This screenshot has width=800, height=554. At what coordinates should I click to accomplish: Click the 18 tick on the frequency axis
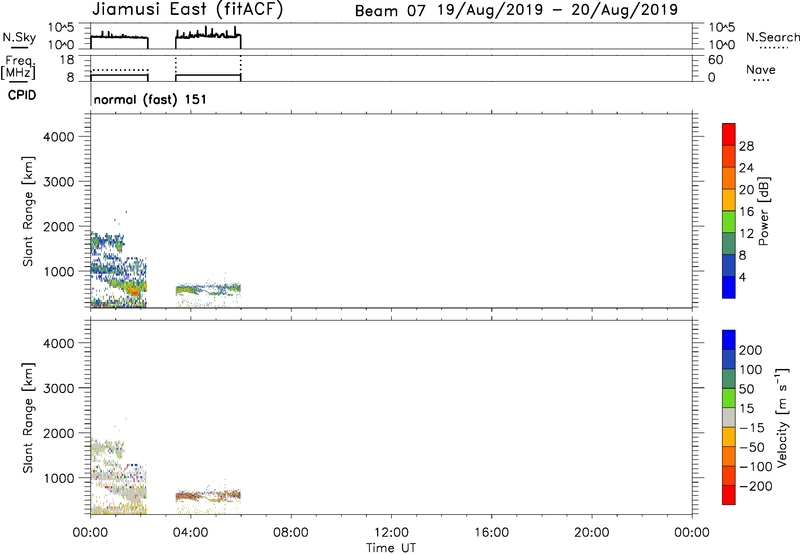(x=67, y=60)
